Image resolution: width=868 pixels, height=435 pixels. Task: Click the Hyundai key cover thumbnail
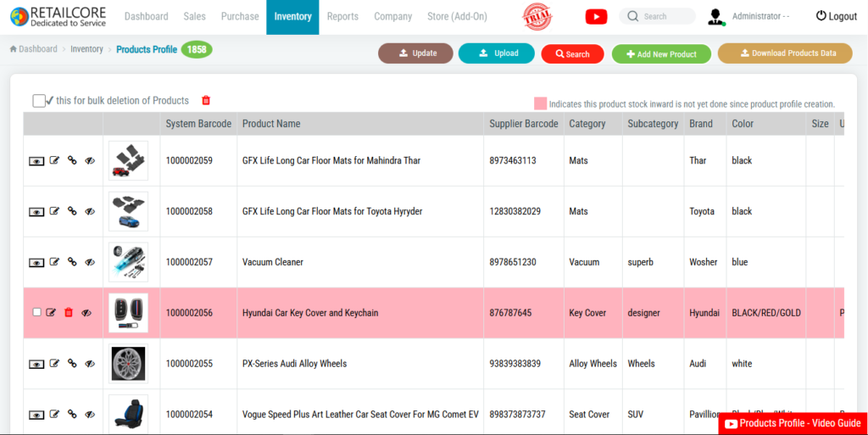tap(129, 313)
